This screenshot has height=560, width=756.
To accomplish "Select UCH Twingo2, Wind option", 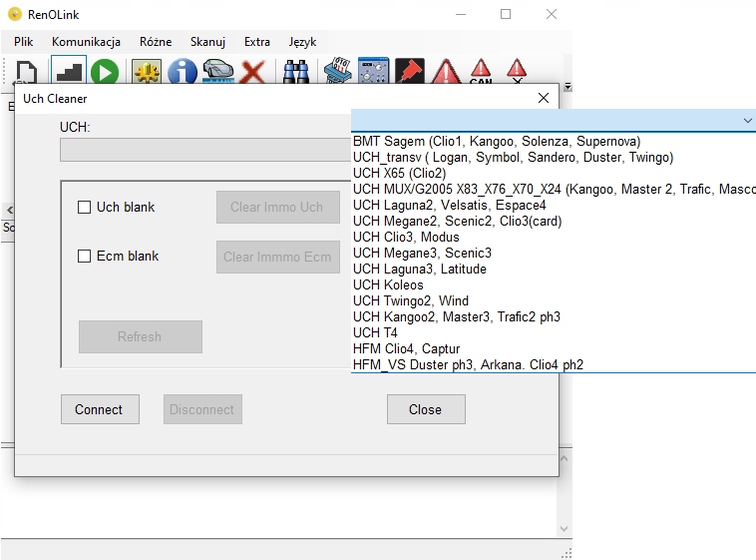I will click(554, 300).
